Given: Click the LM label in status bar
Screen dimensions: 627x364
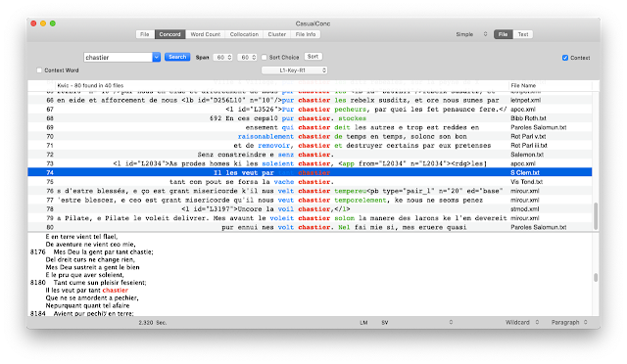Looking at the screenshot, I should coord(363,323).
